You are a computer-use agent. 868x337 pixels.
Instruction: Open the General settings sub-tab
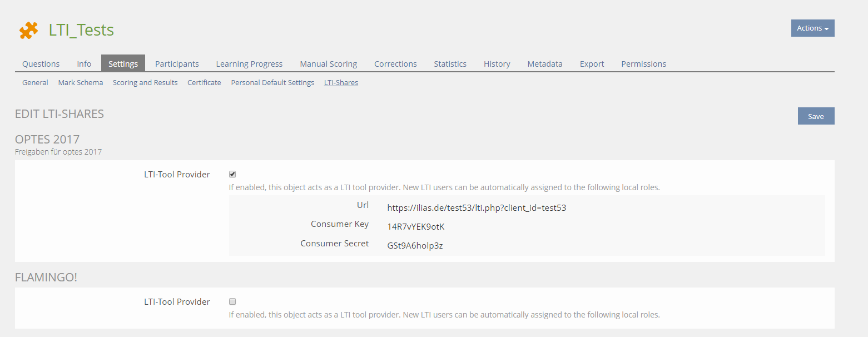[x=35, y=83]
